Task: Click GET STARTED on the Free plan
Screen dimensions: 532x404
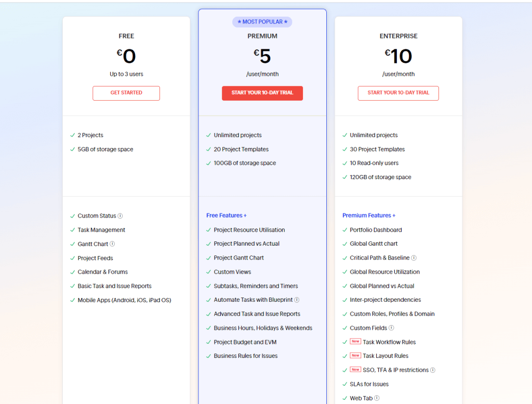Action: coord(126,93)
